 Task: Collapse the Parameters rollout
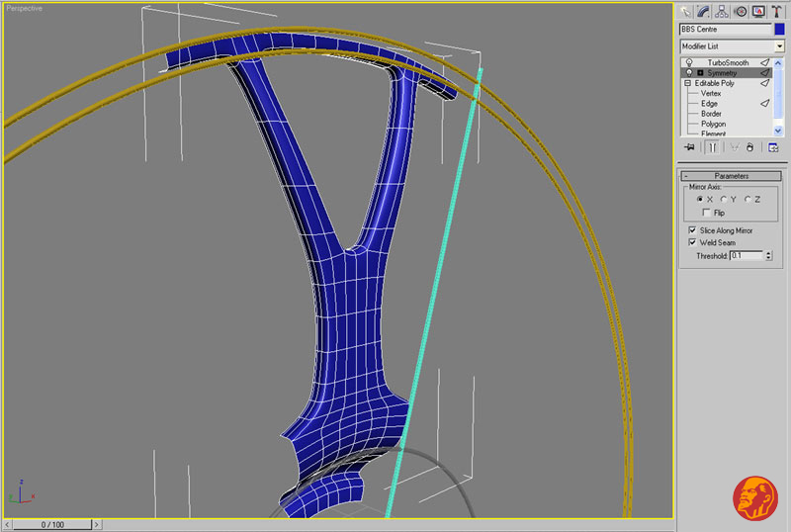[731, 176]
